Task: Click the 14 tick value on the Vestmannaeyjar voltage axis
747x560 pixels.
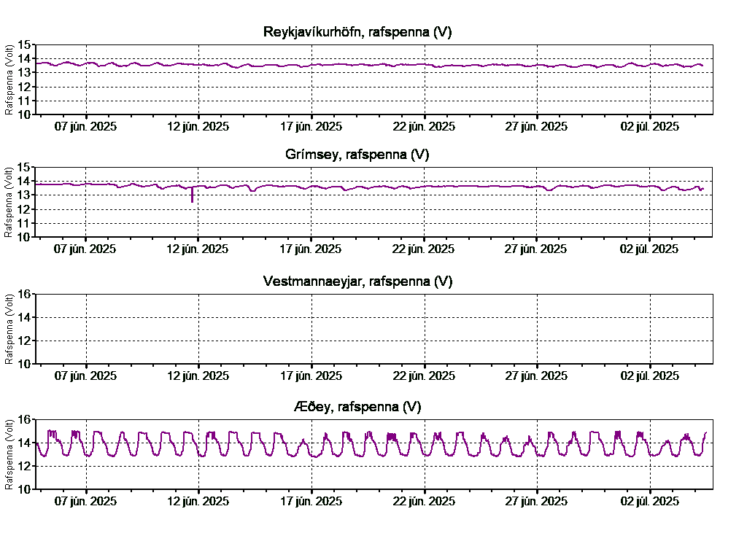Action: point(24,318)
